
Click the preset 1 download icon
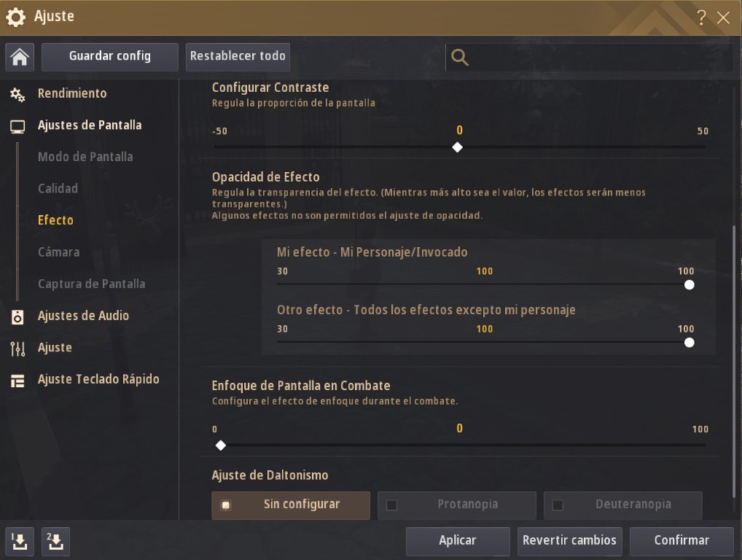click(x=20, y=541)
